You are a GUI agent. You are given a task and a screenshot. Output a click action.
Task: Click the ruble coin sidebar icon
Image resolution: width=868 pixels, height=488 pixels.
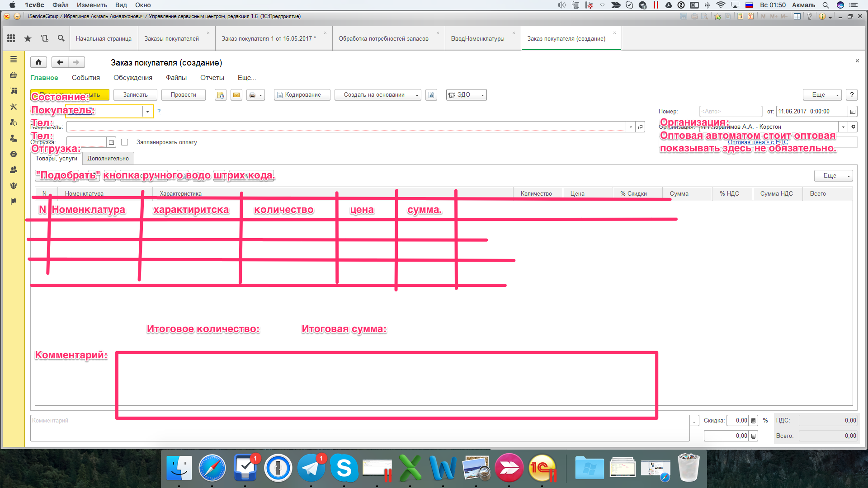tap(14, 154)
